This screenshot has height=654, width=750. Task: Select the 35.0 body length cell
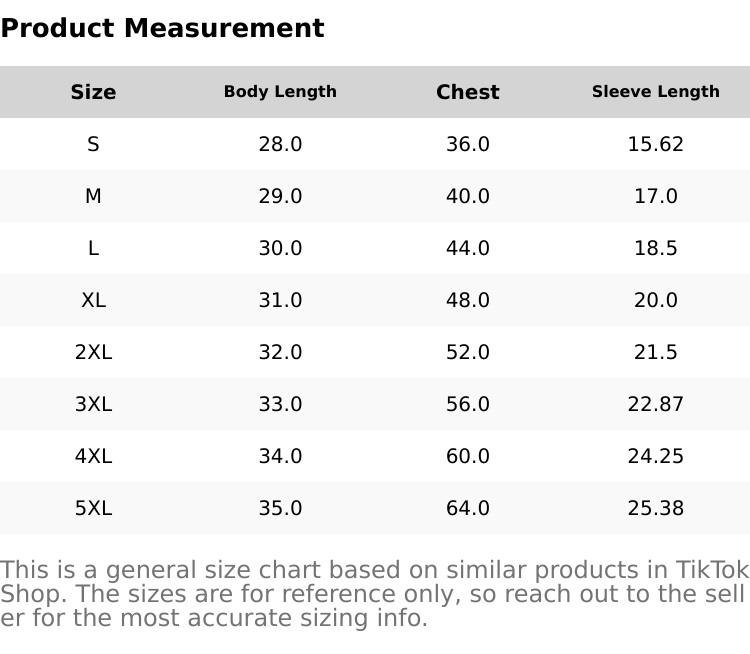click(280, 508)
